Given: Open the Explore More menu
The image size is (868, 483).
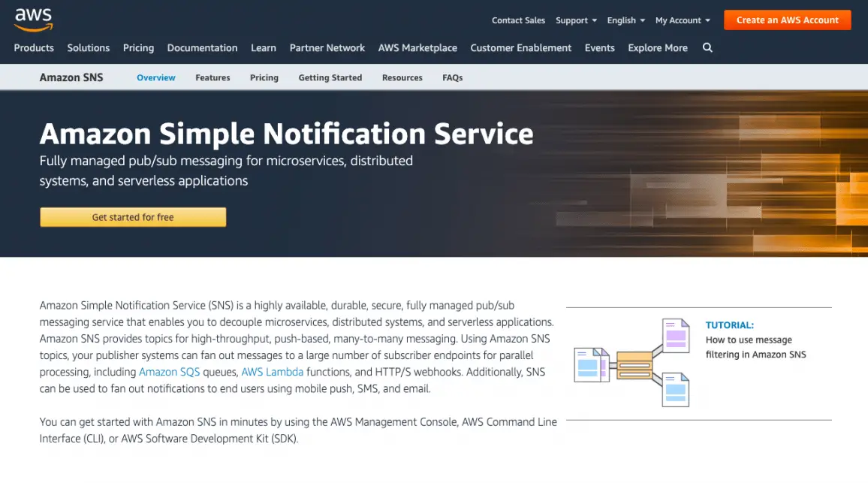Looking at the screenshot, I should point(658,48).
